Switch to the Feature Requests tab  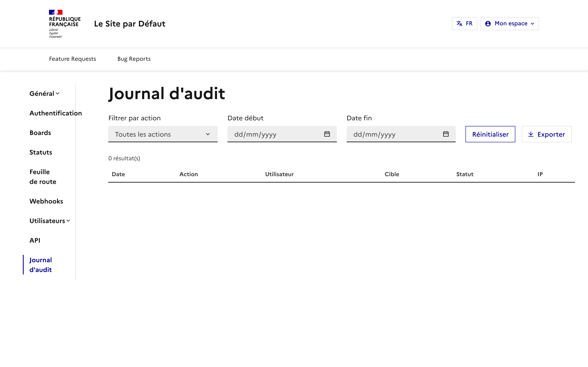[x=72, y=59]
